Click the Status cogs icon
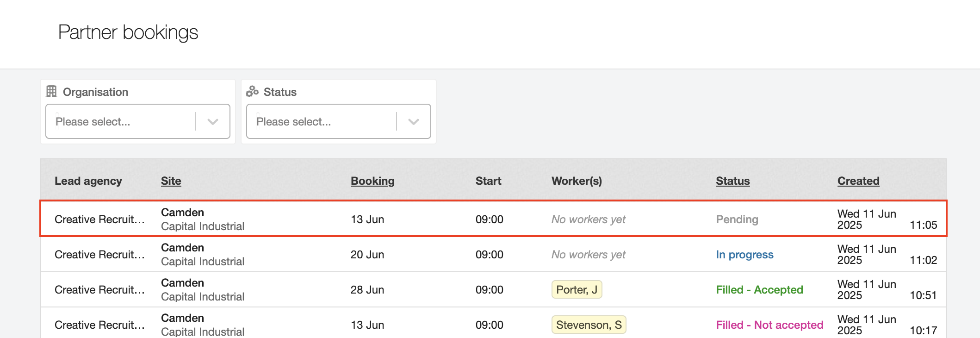Image resolution: width=980 pixels, height=338 pixels. pos(252,92)
